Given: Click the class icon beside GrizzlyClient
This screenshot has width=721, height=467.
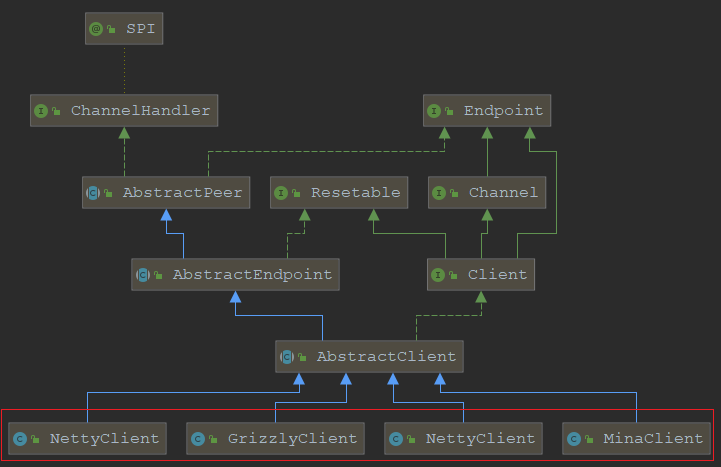Looking at the screenshot, I should tap(198, 439).
